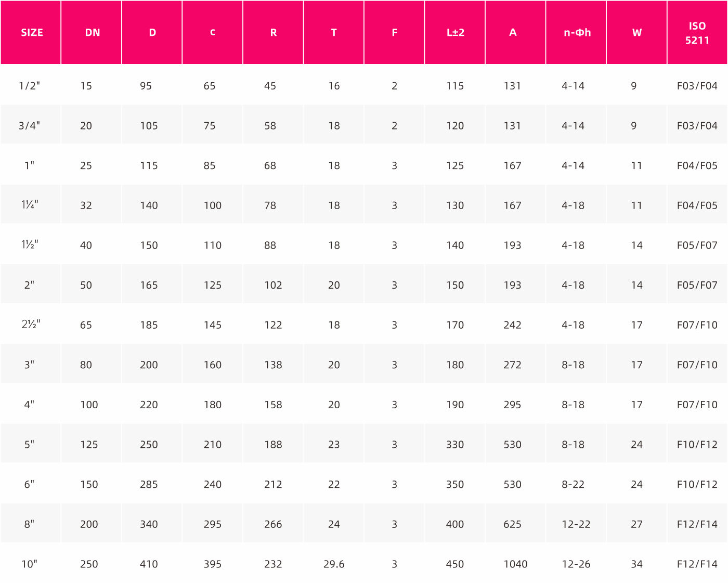Select the R column header
The height and width of the screenshot is (583, 728).
pos(273,32)
